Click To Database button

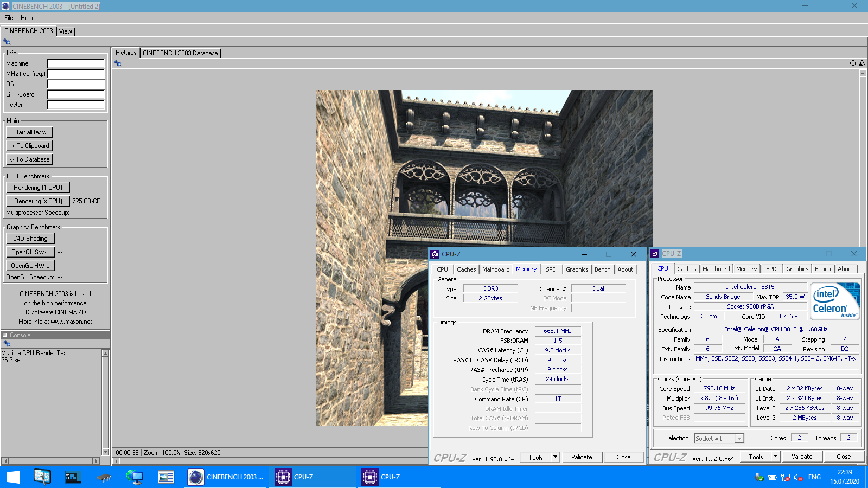[x=29, y=159]
